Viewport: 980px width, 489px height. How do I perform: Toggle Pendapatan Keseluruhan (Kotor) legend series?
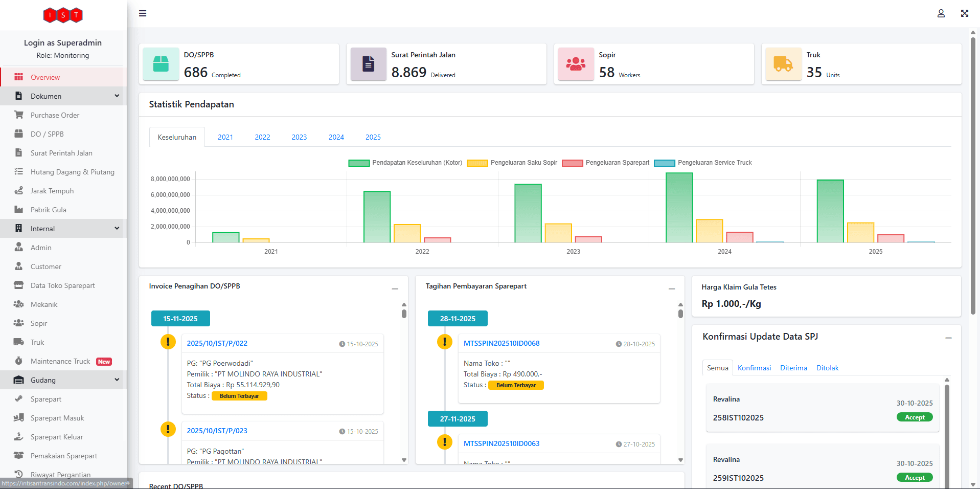(x=405, y=163)
